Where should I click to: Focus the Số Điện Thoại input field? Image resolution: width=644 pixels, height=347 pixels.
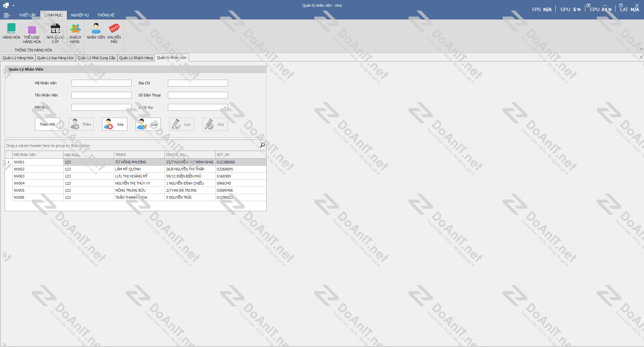tap(198, 95)
